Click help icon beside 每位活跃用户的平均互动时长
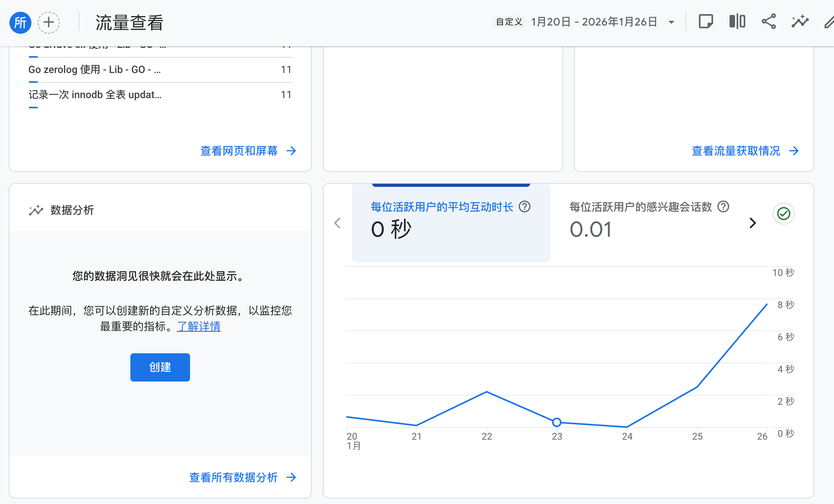Image resolution: width=834 pixels, height=504 pixels. coord(525,206)
